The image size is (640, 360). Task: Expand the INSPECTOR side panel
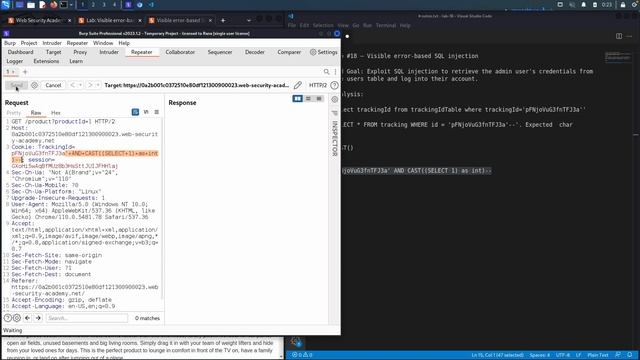pos(335,138)
